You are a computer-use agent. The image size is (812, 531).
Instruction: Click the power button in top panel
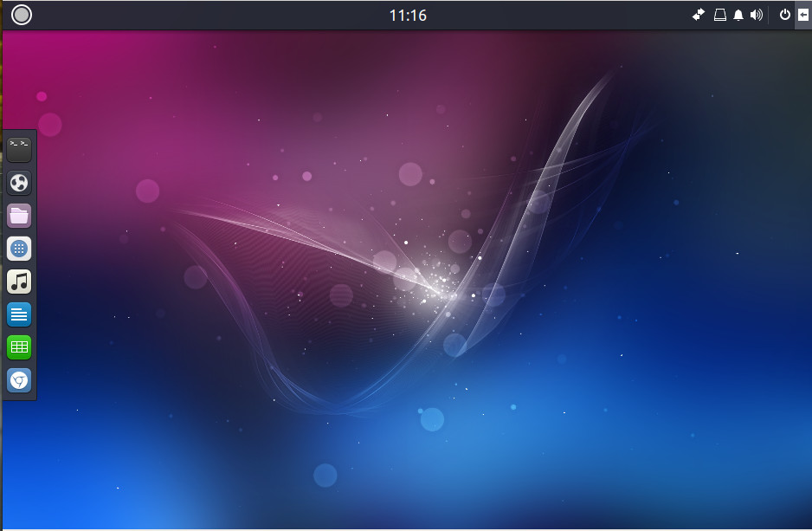(x=784, y=15)
